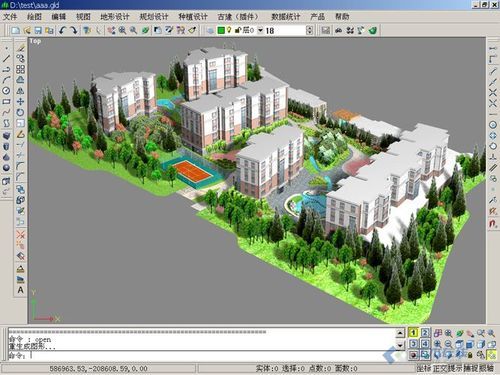The width and height of the screenshot is (500, 375).
Task: Select the Cone solid tool
Action: point(6,157)
